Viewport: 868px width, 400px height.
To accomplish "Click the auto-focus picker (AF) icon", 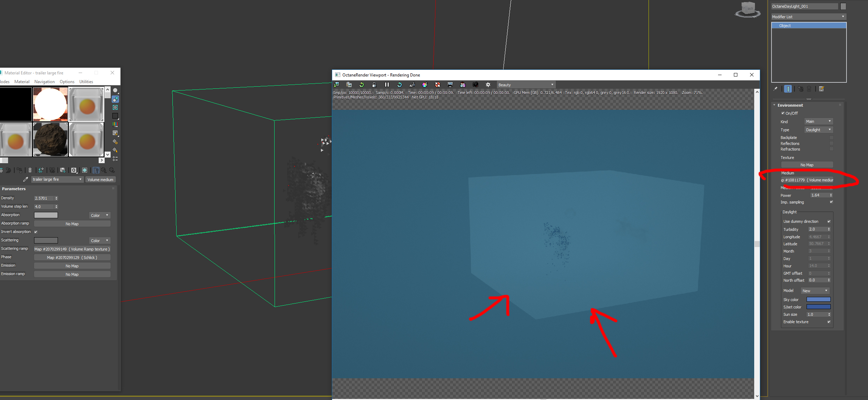I will click(x=412, y=85).
